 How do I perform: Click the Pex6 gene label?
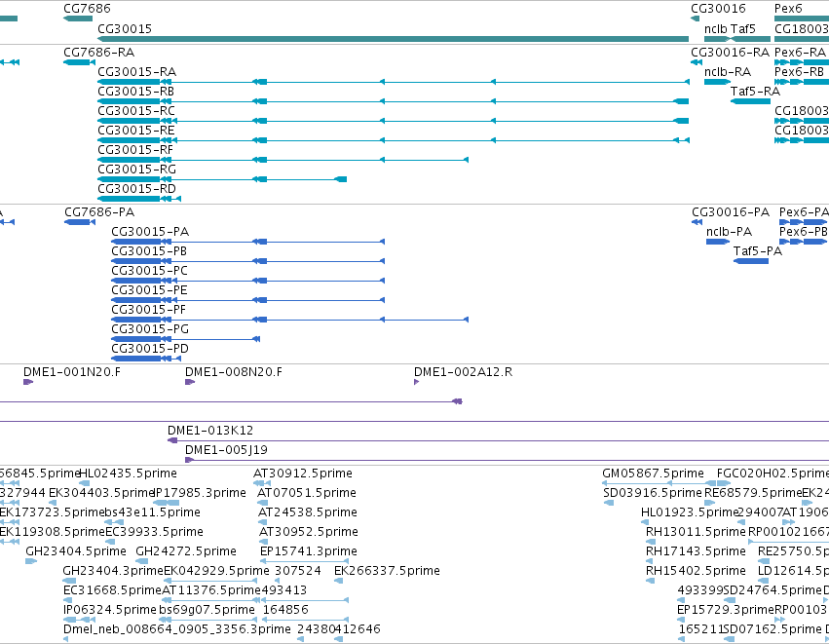point(788,9)
